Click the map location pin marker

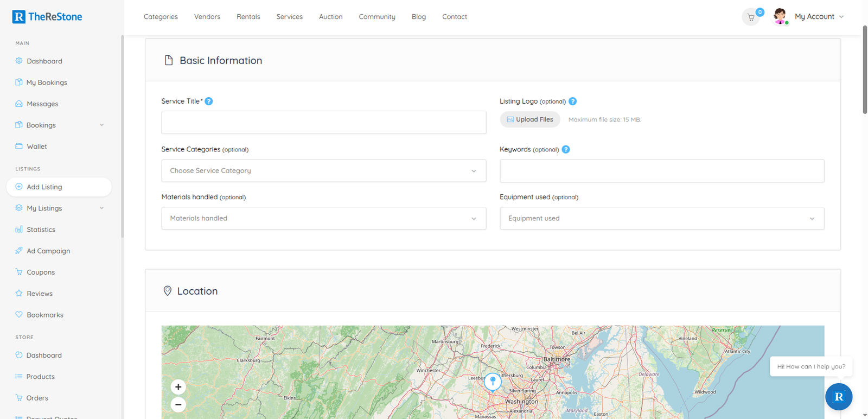(x=493, y=382)
